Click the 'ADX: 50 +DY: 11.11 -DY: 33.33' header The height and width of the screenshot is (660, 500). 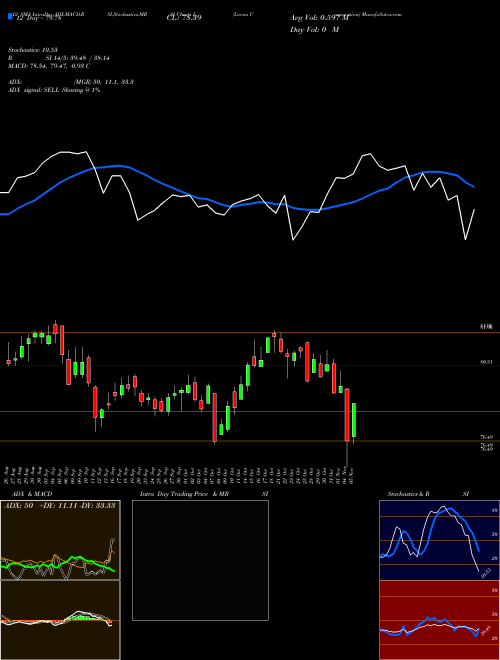60,505
